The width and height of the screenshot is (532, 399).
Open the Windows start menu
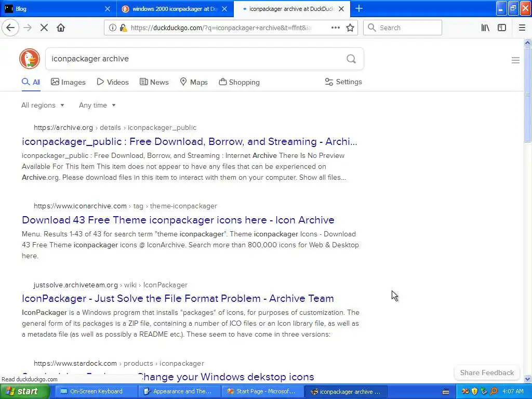pos(25,391)
